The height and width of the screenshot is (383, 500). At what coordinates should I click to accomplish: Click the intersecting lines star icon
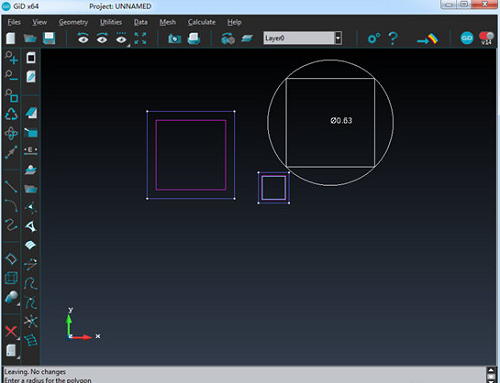coord(31,322)
